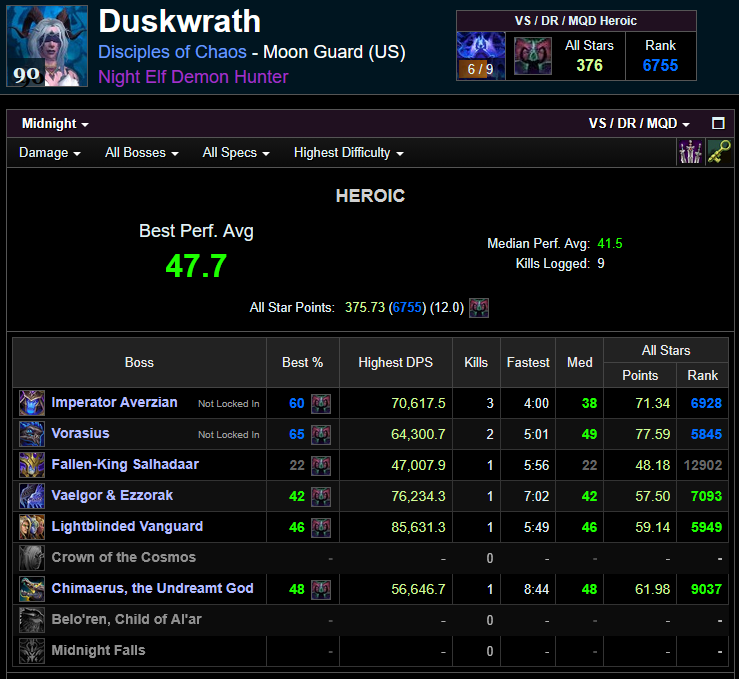Click the VS / DR / MQD Heroic header title
The height and width of the screenshot is (679, 739).
(x=575, y=21)
